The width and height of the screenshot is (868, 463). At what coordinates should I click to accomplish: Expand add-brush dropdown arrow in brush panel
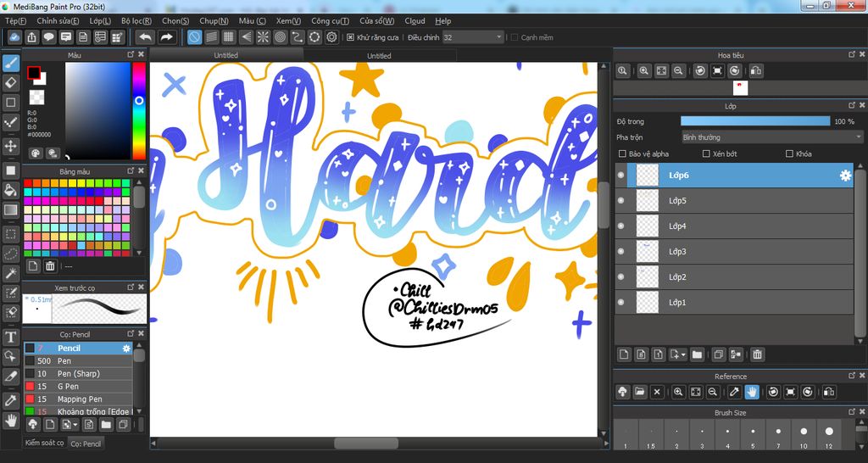[75, 425]
